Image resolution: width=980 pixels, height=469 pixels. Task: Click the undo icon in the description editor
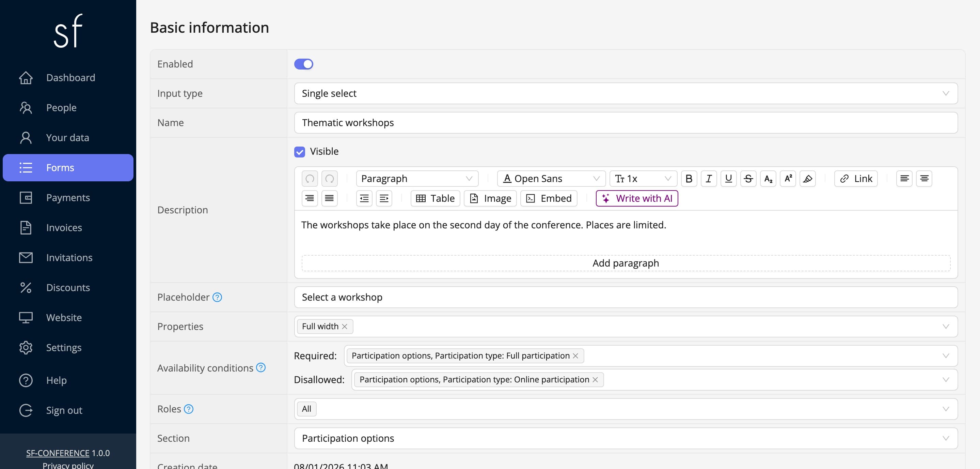point(310,179)
